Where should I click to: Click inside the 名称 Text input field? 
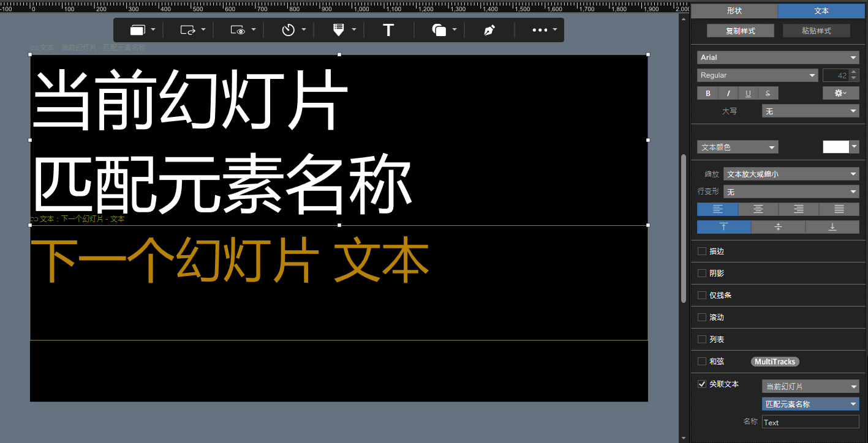coord(810,422)
